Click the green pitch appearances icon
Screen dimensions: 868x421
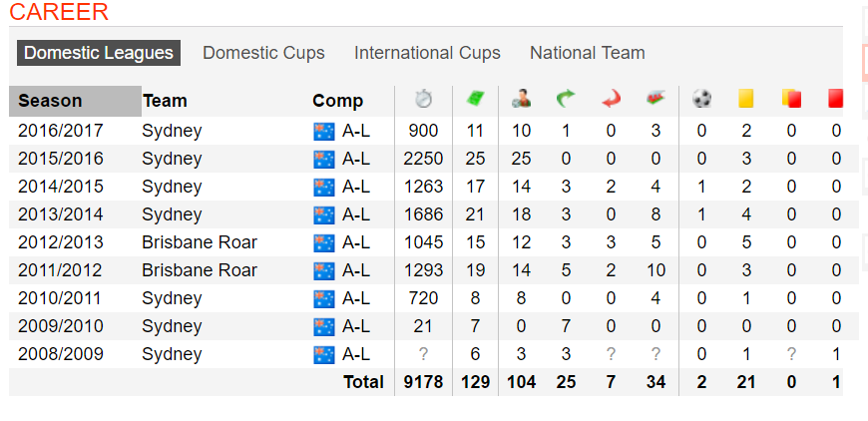tap(475, 99)
